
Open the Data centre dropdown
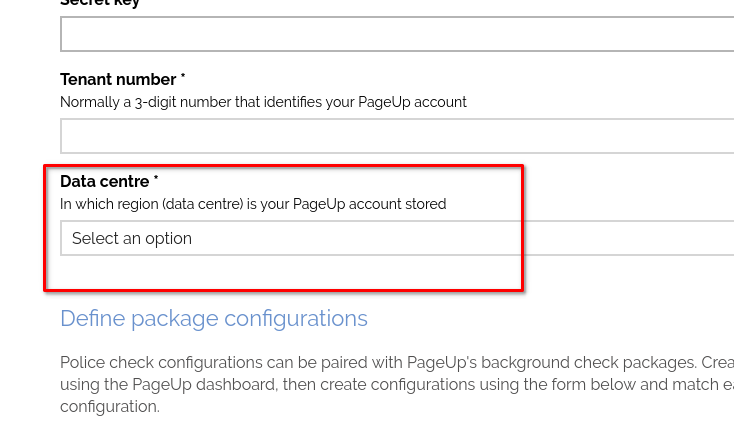[397, 238]
